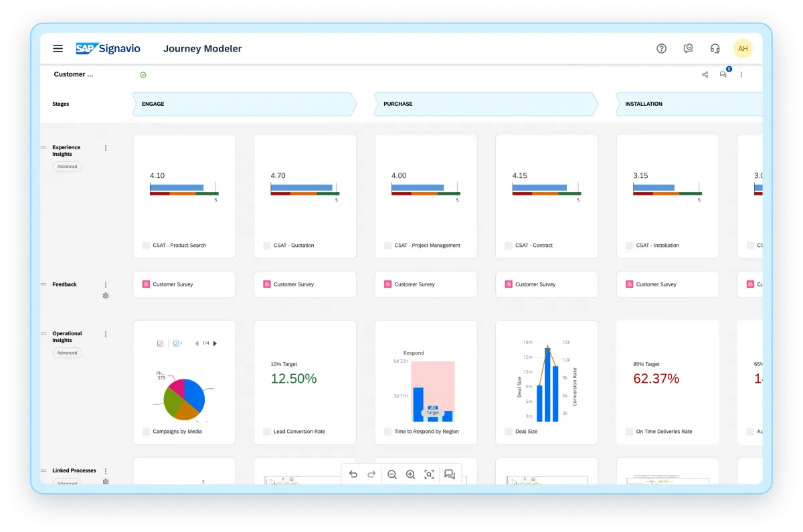The width and height of the screenshot is (803, 532).
Task: Open the feedback chat icon in header
Action: pyautogui.click(x=688, y=48)
